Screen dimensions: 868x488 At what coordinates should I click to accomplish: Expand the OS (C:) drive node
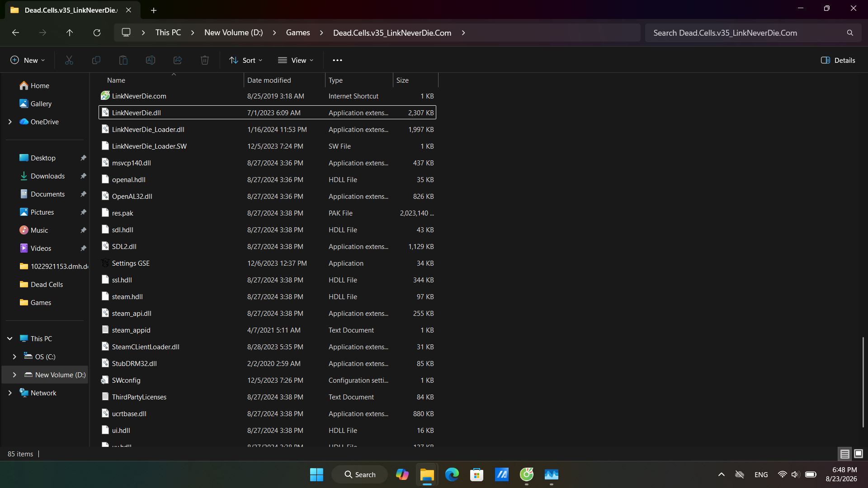click(14, 357)
